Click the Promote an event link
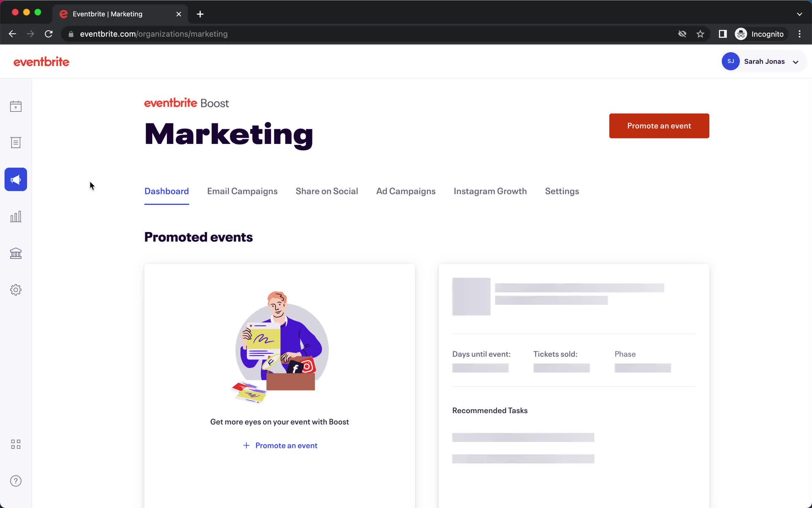This screenshot has width=812, height=508. [x=280, y=445]
